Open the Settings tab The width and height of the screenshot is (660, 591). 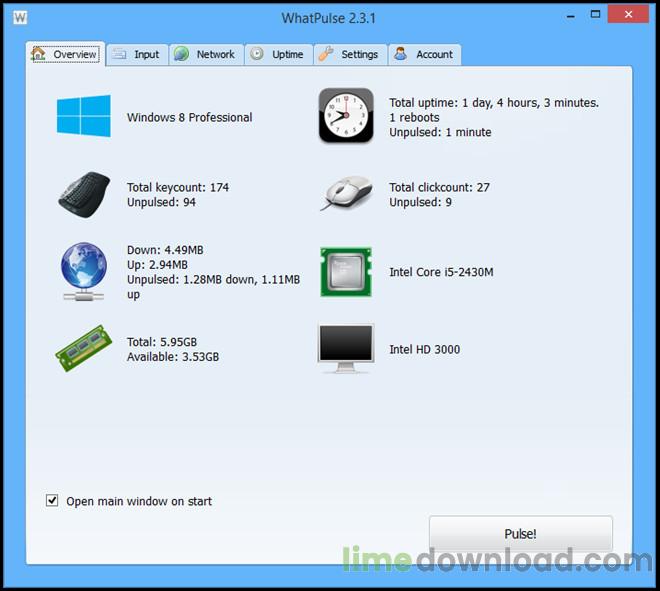pos(350,54)
